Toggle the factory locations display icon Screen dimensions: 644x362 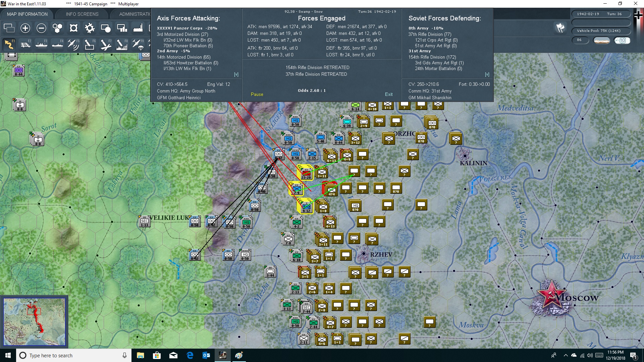click(138, 28)
